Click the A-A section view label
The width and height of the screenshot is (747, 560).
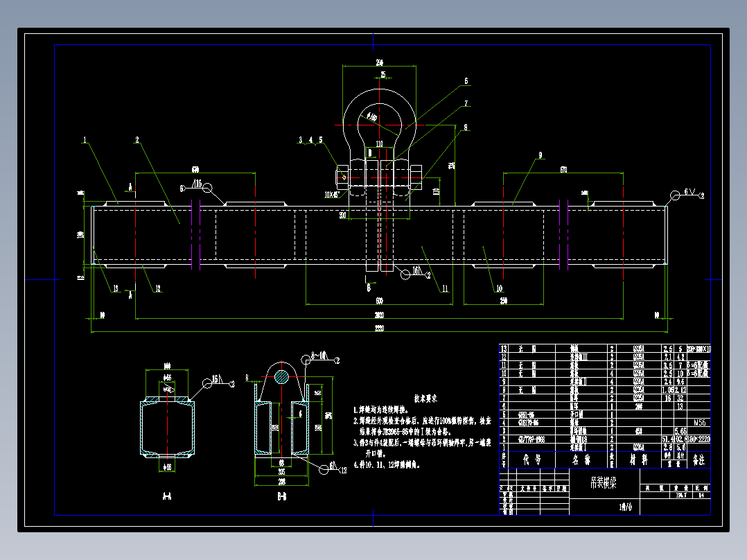(x=167, y=497)
